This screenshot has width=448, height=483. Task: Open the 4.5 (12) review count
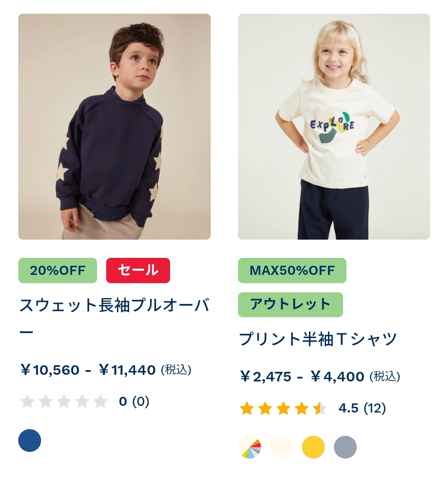[362, 408]
